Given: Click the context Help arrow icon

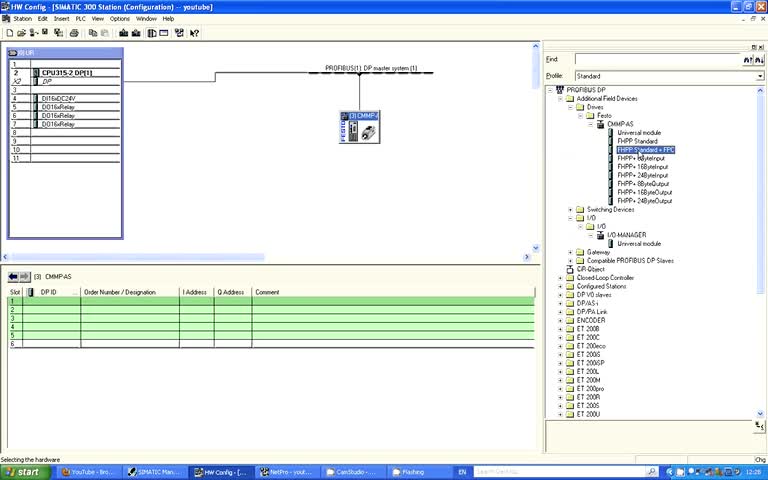Looking at the screenshot, I should tap(194, 33).
